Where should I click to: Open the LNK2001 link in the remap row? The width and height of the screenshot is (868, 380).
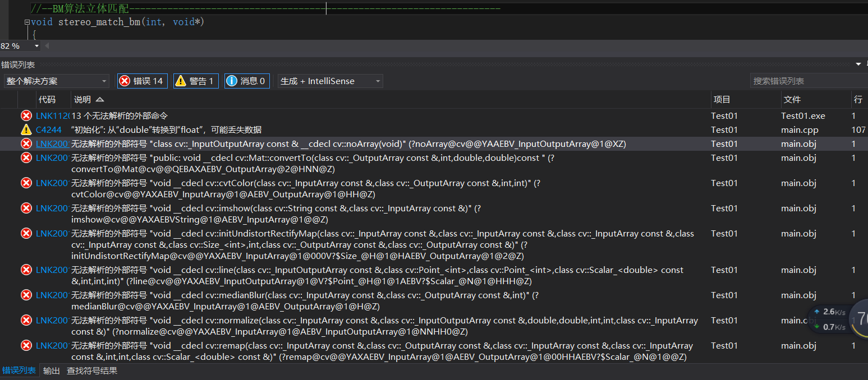click(52, 346)
